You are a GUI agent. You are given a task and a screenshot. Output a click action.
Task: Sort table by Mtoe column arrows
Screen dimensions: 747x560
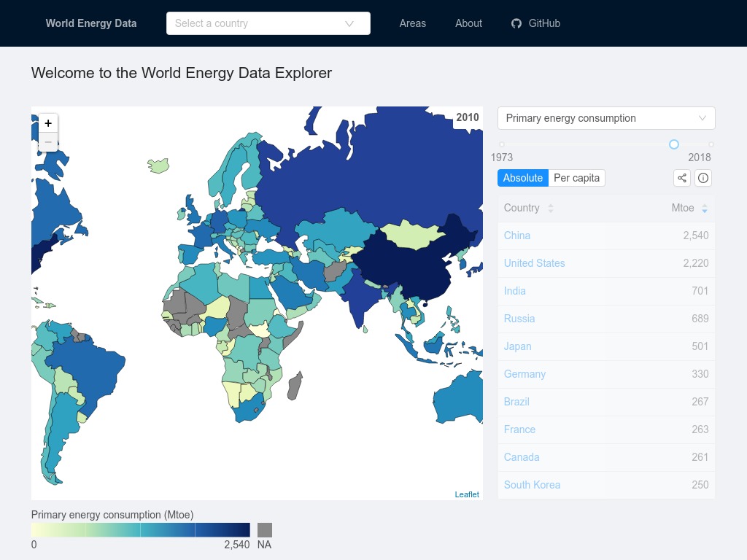[704, 208]
